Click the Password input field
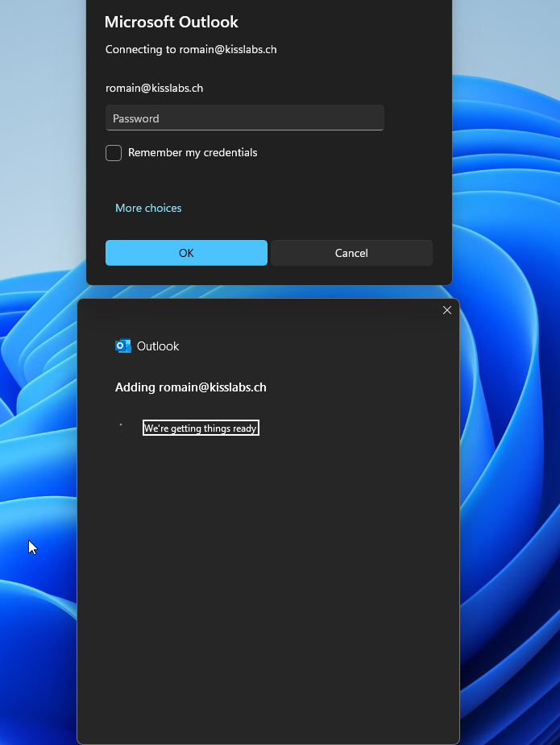The width and height of the screenshot is (560, 745). (244, 118)
